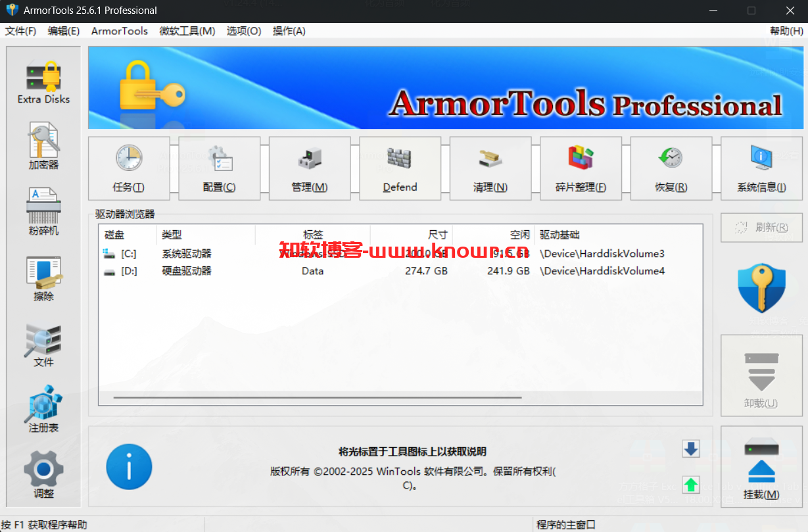Sort by the 磁盘 column header
This screenshot has width=808, height=532.
(x=128, y=235)
